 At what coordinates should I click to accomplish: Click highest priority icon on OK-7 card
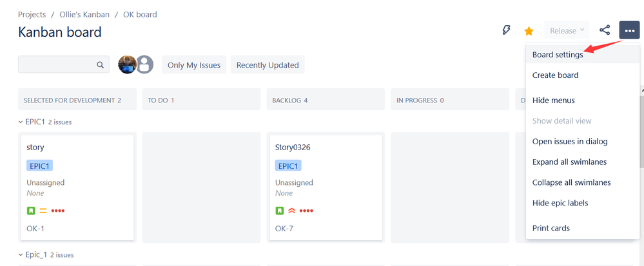pos(291,211)
